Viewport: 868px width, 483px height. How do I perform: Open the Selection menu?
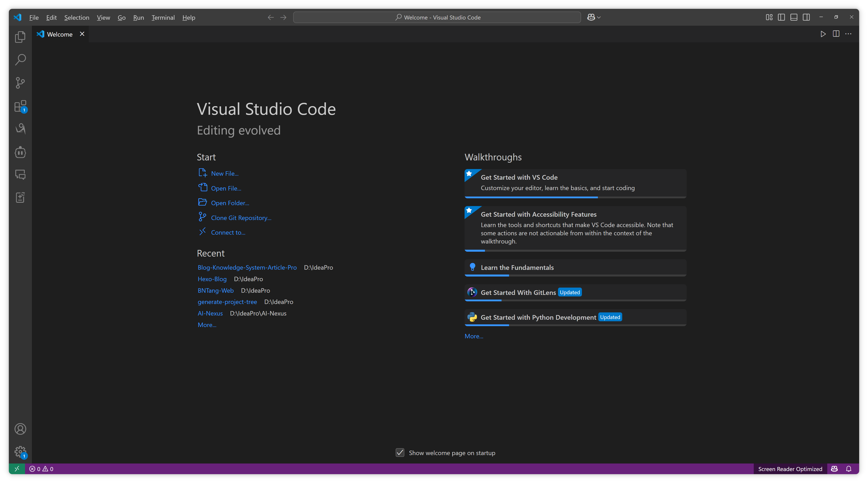click(77, 18)
